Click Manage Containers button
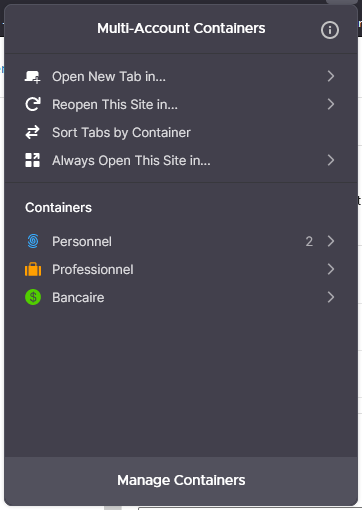 coord(181,480)
